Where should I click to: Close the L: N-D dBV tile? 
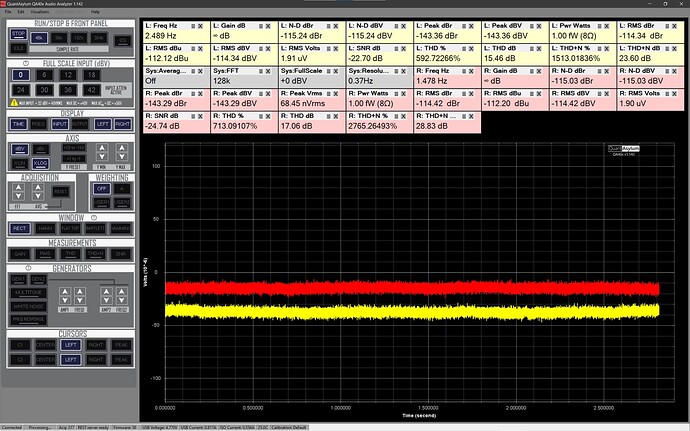pos(404,26)
